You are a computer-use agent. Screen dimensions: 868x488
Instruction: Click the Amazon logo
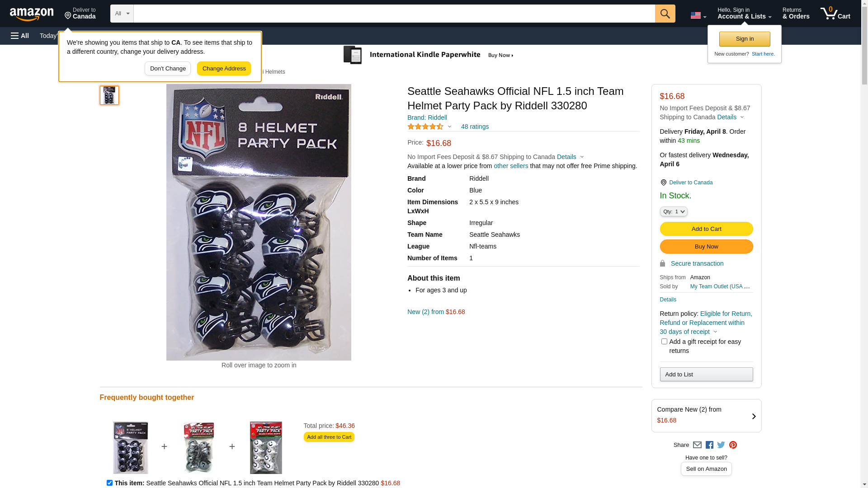(x=32, y=14)
